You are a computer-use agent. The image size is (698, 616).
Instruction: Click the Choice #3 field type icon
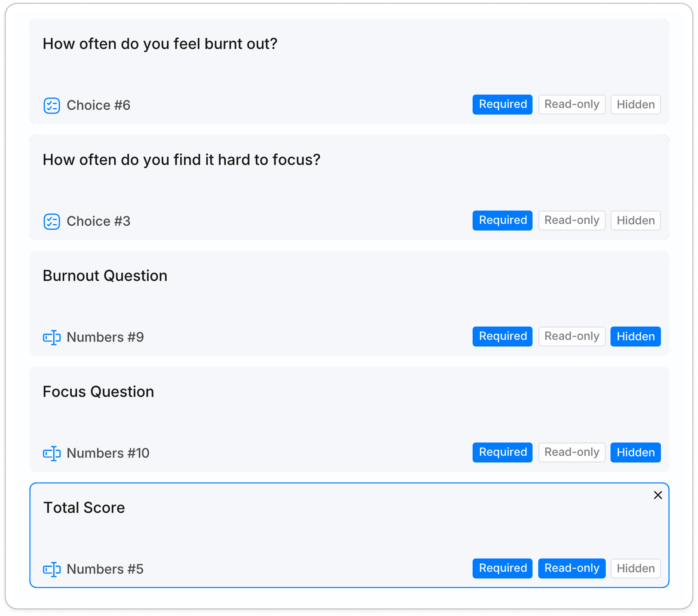coord(52,221)
